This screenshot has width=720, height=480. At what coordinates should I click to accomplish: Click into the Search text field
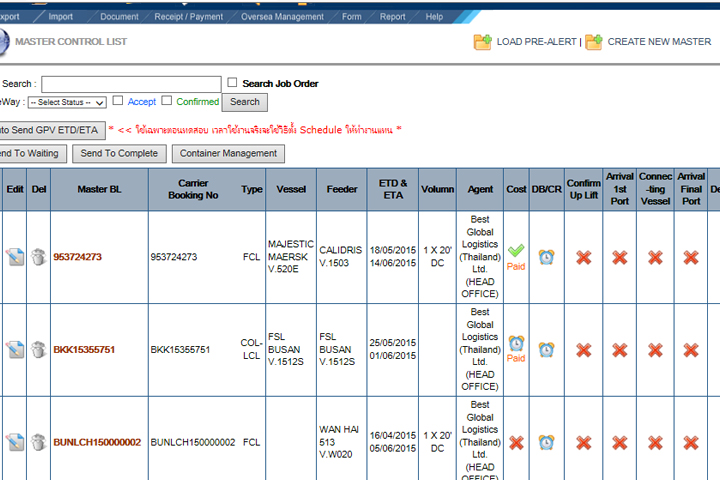click(x=131, y=84)
